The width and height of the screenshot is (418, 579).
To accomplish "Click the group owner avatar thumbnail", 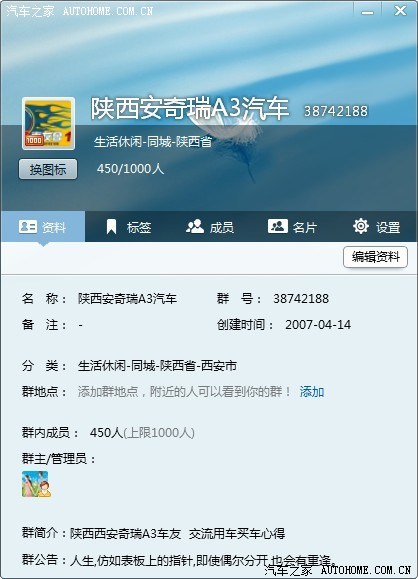I will click(36, 484).
